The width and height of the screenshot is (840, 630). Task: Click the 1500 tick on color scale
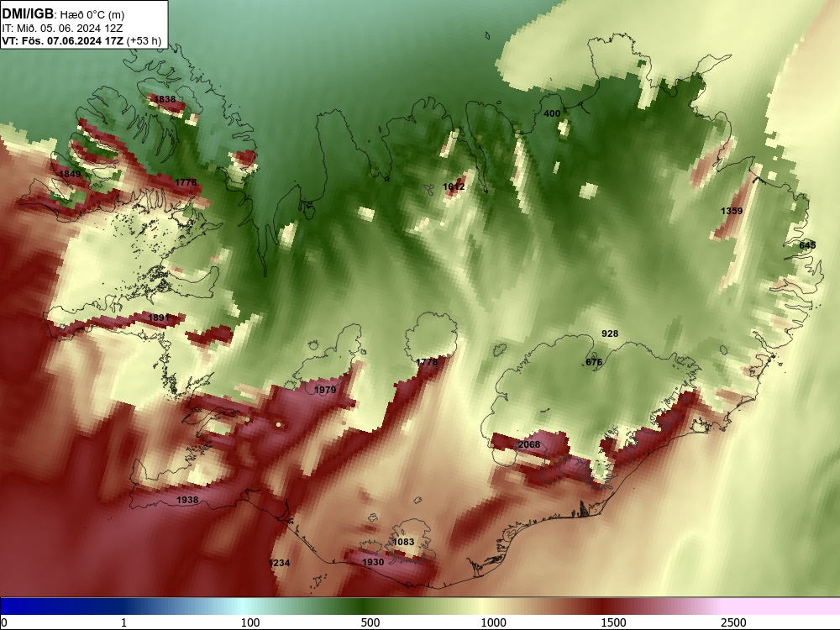pyautogui.click(x=613, y=622)
